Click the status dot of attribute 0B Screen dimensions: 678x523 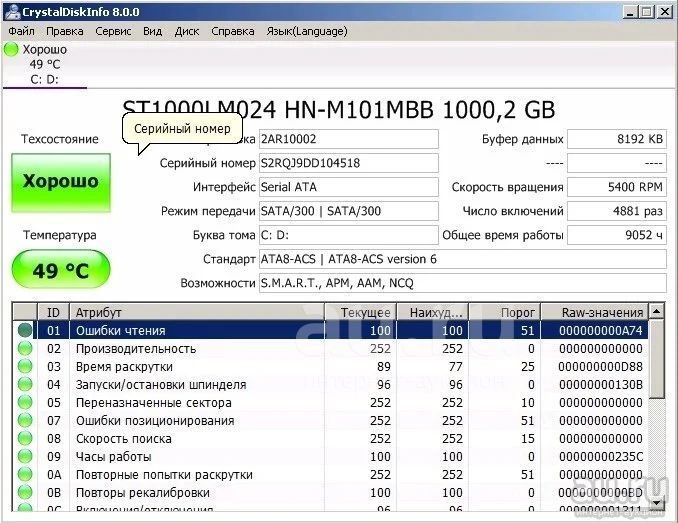point(25,492)
